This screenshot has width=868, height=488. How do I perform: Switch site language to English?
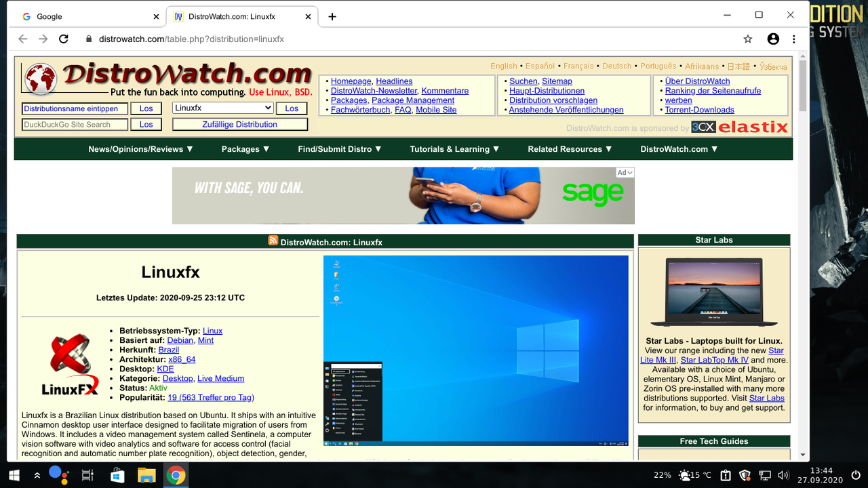pyautogui.click(x=504, y=66)
